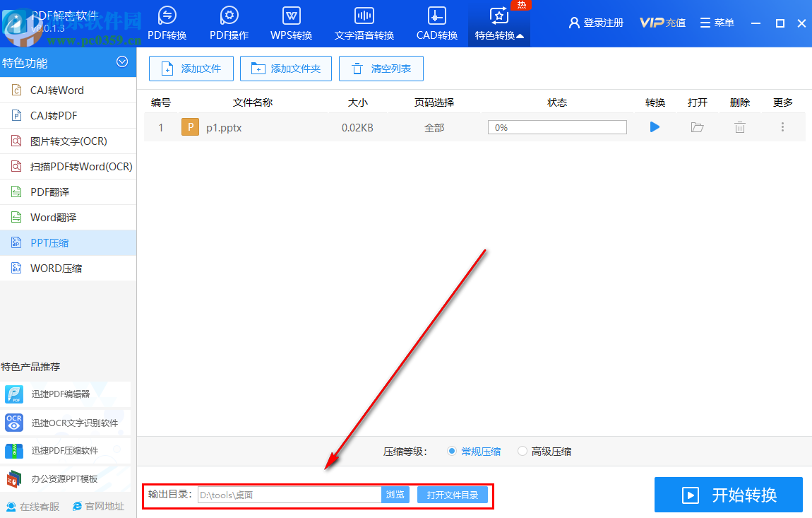Open the 菜单 menu
The width and height of the screenshot is (812, 518).
pyautogui.click(x=717, y=23)
